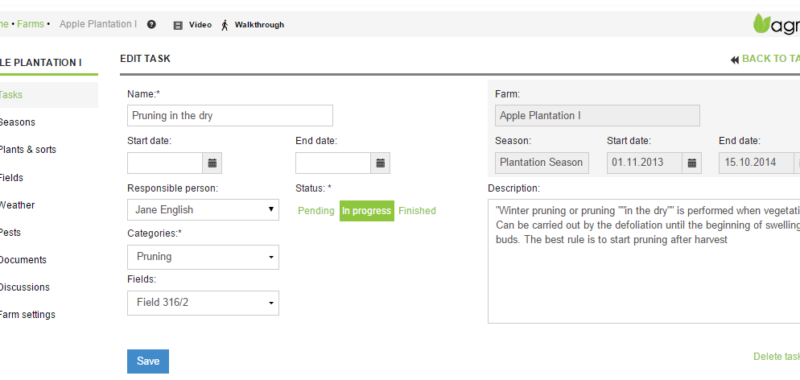Click the season Start date calendar icon

pos(692,163)
